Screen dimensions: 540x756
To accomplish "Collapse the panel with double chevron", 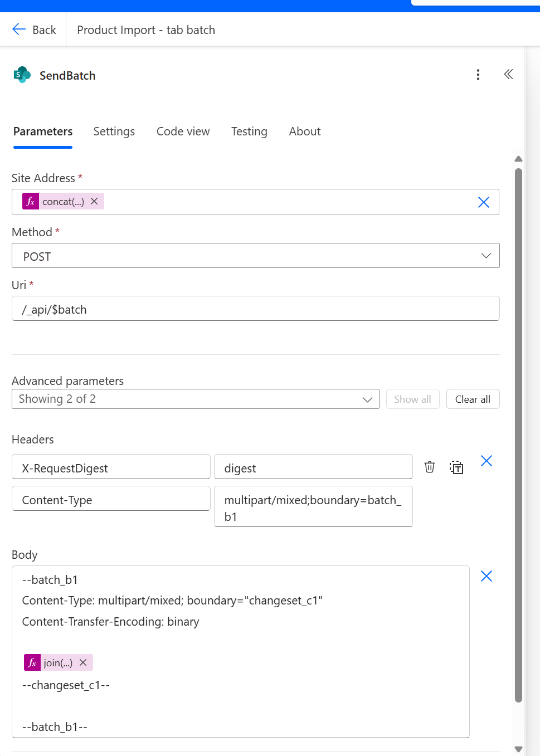I will click(x=508, y=75).
